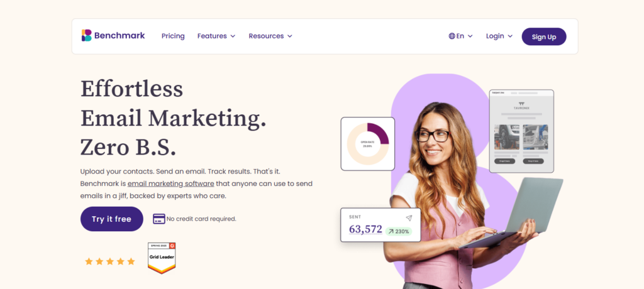Click the Sign Up button
Viewport: 644px width, 289px height.
544,36
